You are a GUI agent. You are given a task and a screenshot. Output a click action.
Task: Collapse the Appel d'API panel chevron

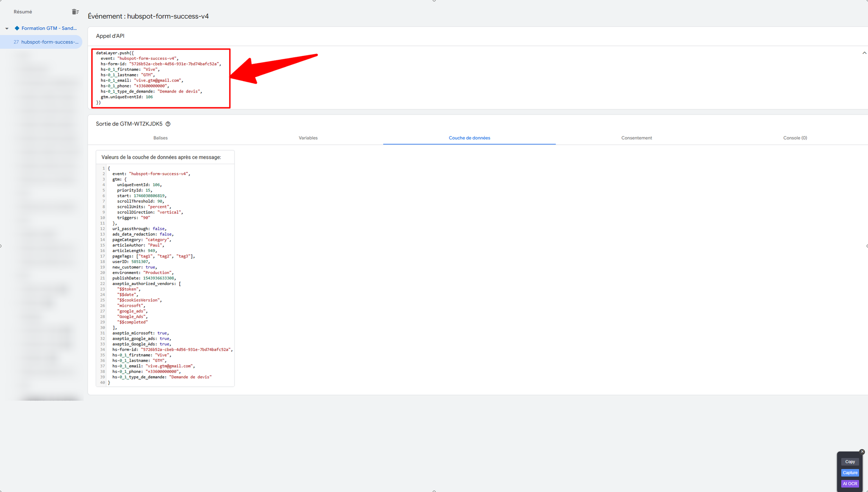864,53
